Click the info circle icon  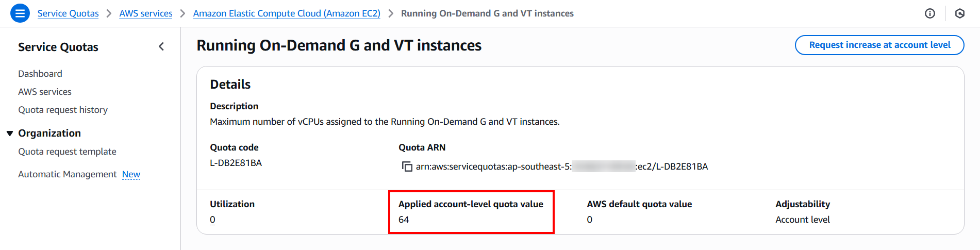[929, 13]
